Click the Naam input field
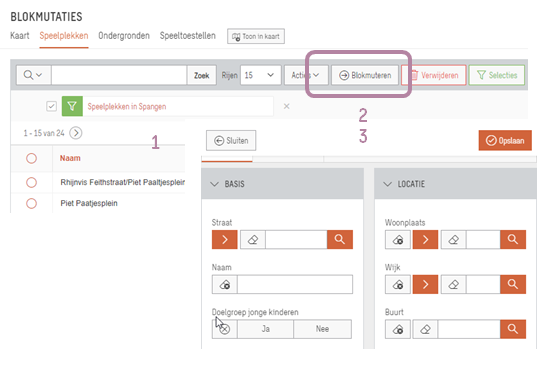 [295, 284]
